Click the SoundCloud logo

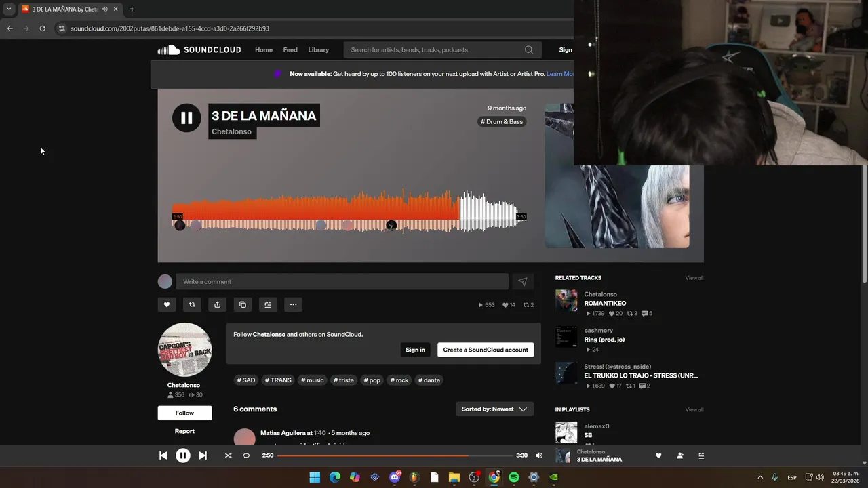pos(199,49)
